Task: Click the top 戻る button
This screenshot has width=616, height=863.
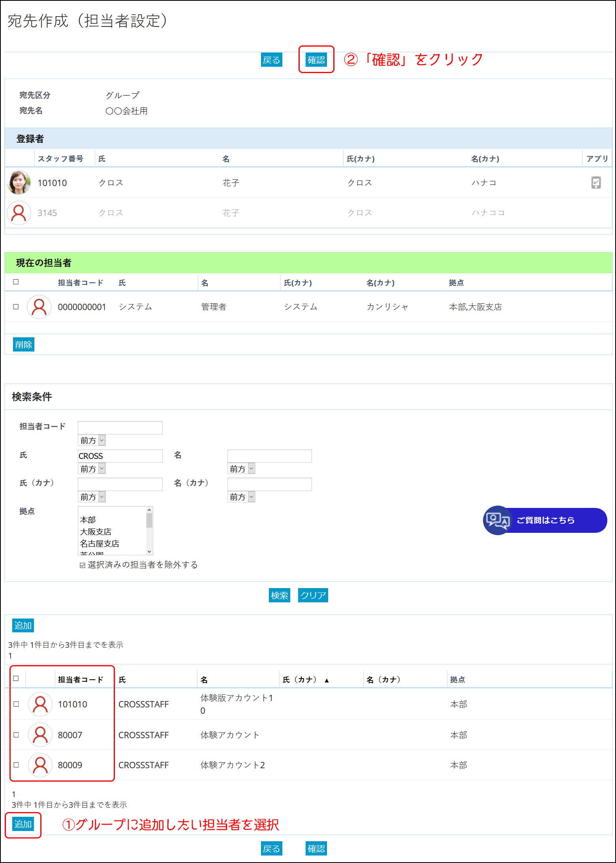Action: pyautogui.click(x=272, y=60)
